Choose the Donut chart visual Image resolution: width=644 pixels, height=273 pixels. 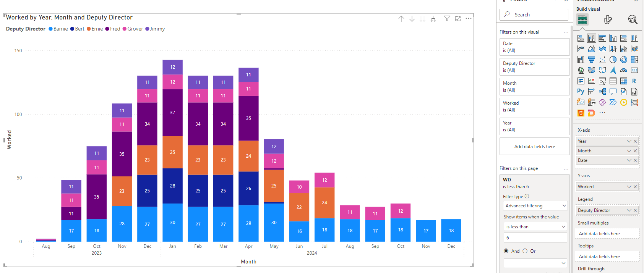click(623, 60)
